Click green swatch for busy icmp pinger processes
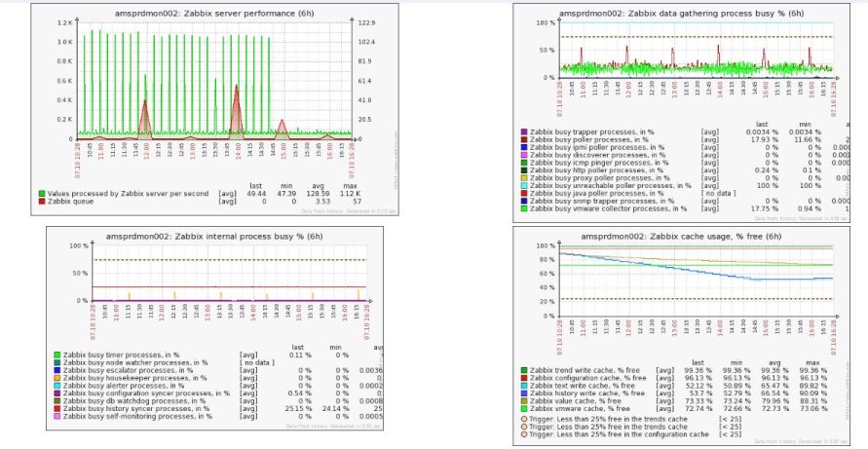 524,164
